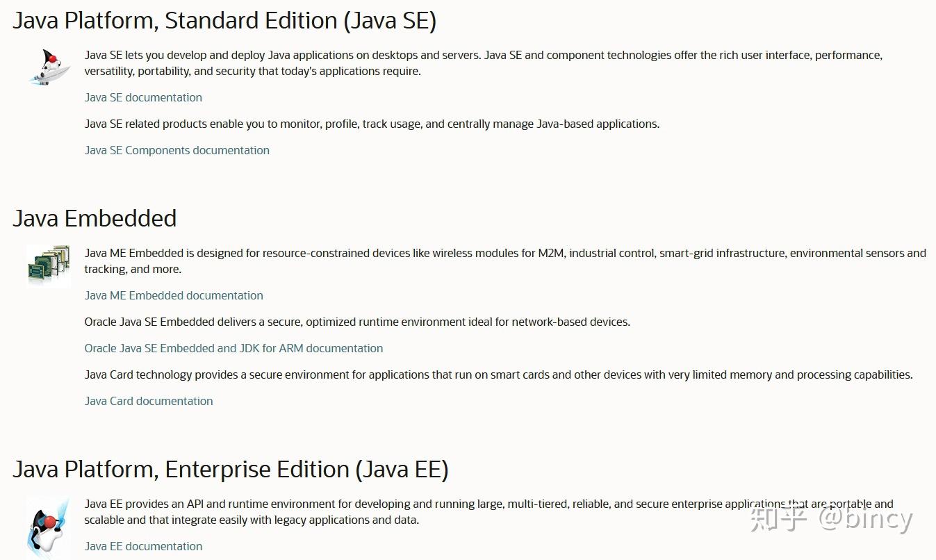Click the circuit boards image for Java Embedded

coord(49,265)
